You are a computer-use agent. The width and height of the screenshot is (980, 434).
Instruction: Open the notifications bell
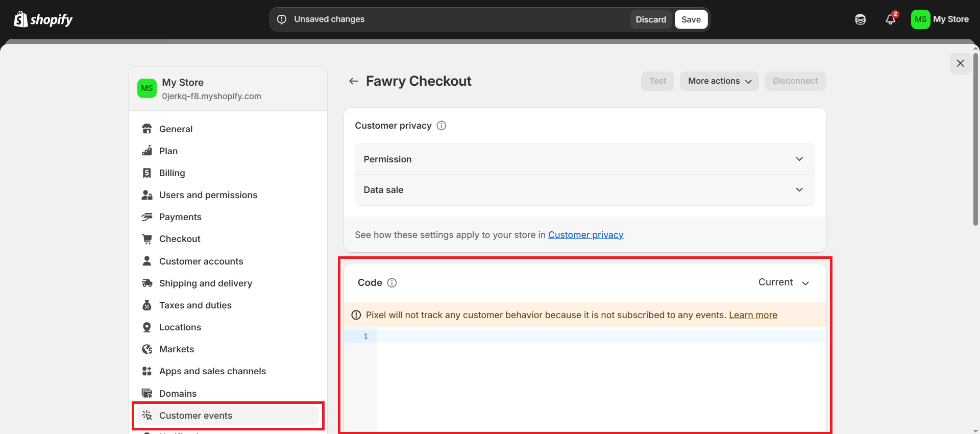pos(891,19)
